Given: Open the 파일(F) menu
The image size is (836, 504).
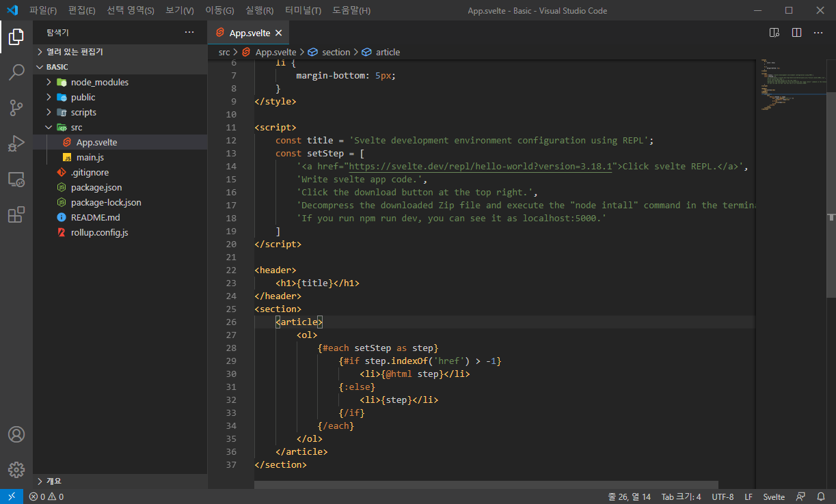Looking at the screenshot, I should click(x=42, y=10).
